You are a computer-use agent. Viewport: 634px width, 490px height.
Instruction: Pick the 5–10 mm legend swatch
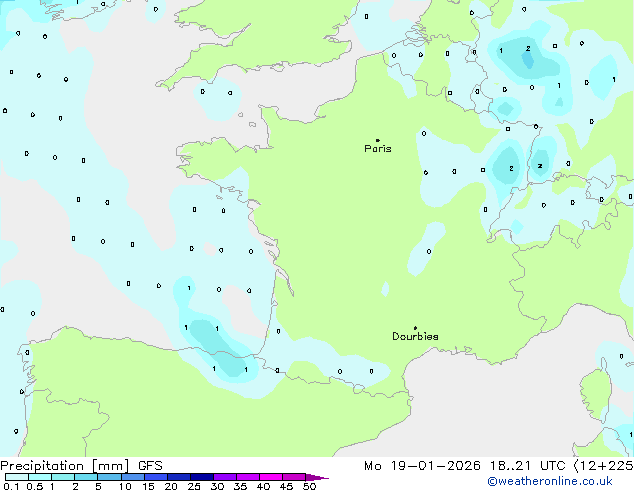point(109,477)
